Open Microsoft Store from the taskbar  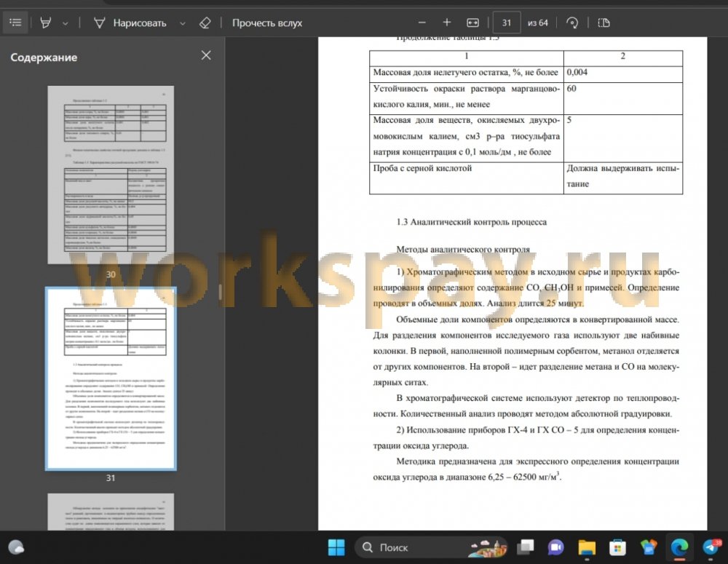click(617, 547)
